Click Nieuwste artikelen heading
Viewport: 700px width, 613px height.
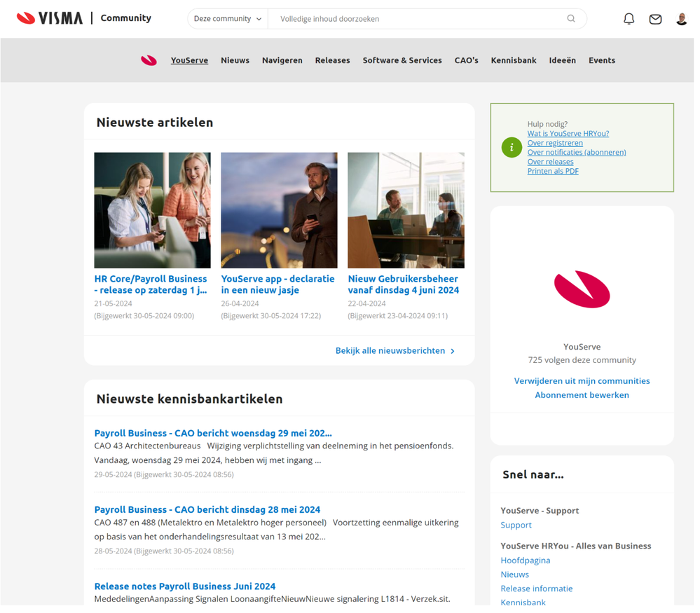click(154, 123)
